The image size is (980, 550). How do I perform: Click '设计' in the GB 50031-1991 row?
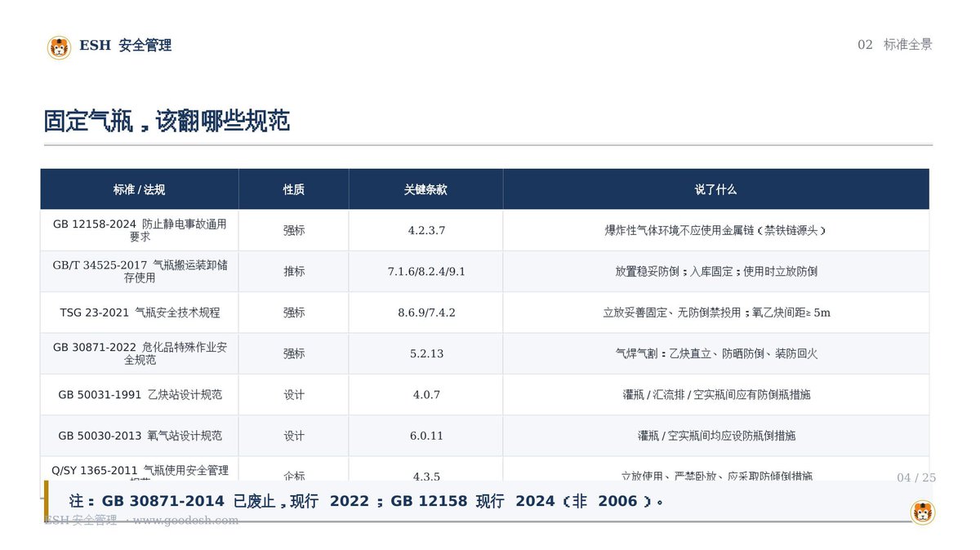pyautogui.click(x=294, y=395)
